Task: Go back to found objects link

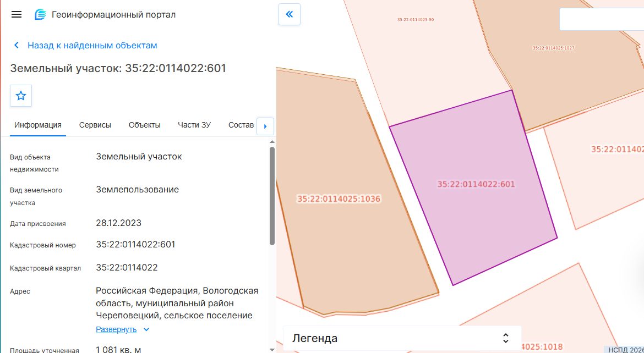Action: [92, 45]
